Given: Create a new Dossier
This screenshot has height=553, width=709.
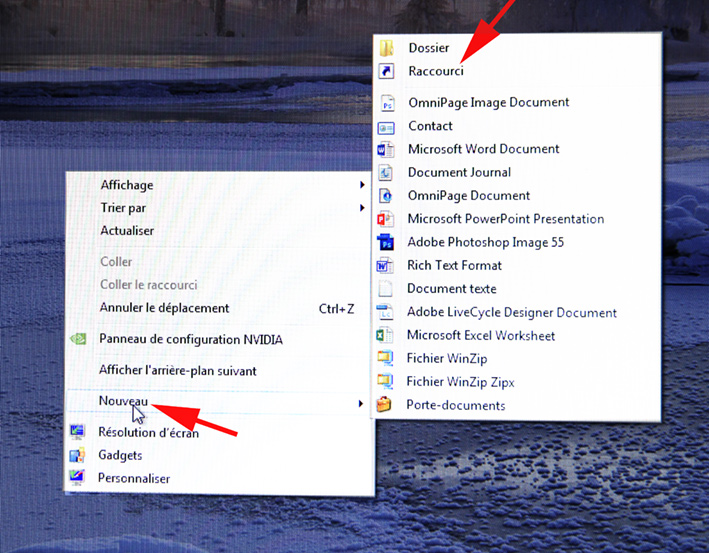Looking at the screenshot, I should point(517,47).
